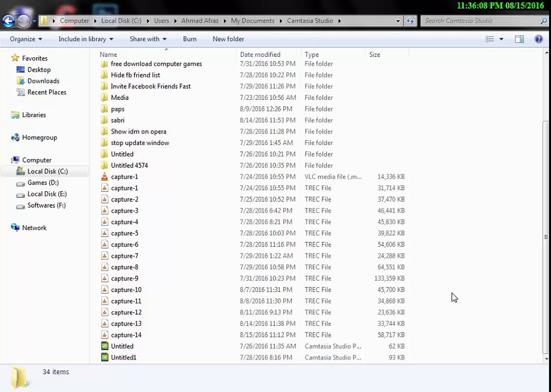Select the 'Hide fb friend list' folder icon
Screen dimensions: 551x392
tap(105, 75)
